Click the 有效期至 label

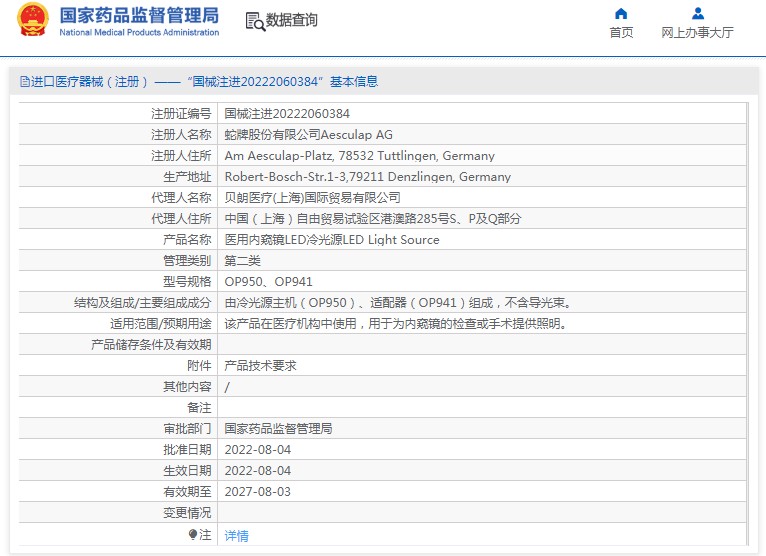pos(187,492)
